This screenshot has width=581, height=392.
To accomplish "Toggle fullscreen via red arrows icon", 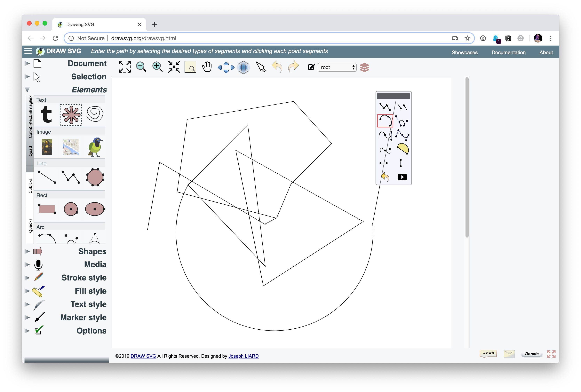I will [x=551, y=354].
